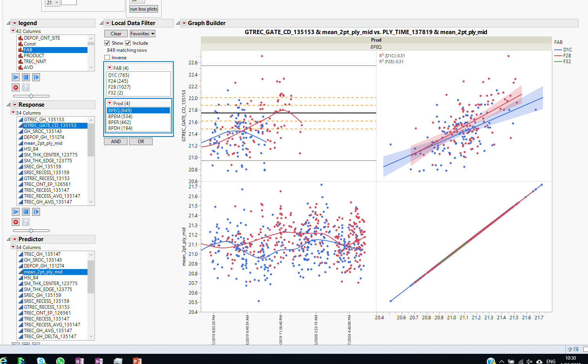Click the Stop icon below the Predictor columns
Viewport: 588px width, 364px height.
tap(25, 344)
